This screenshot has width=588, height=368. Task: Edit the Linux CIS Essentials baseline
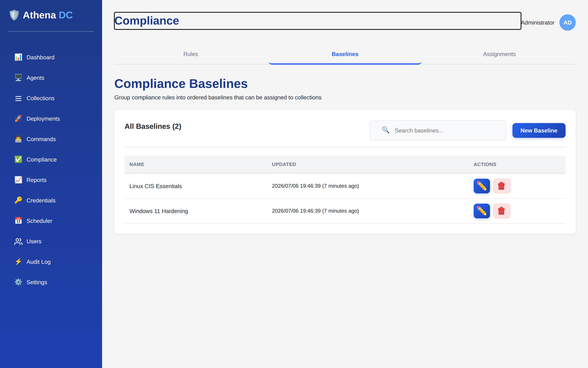482,186
